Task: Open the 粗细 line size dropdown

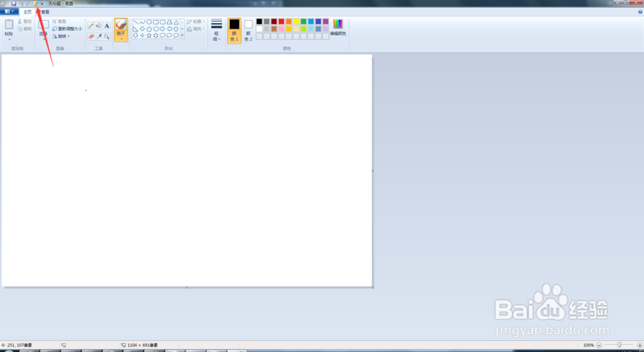Action: click(x=216, y=30)
